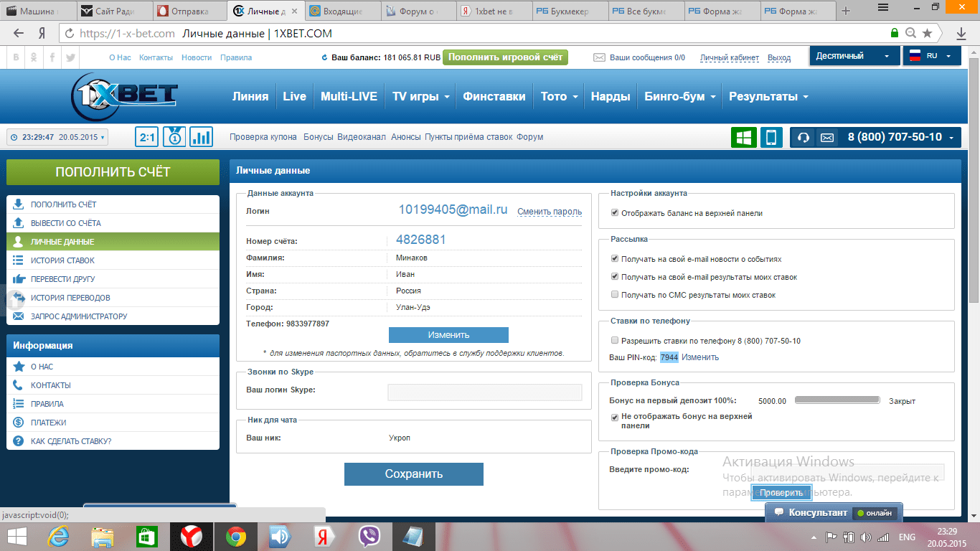This screenshot has height=551, width=980.
Task: Open the Консультант online chat
Action: [834, 513]
